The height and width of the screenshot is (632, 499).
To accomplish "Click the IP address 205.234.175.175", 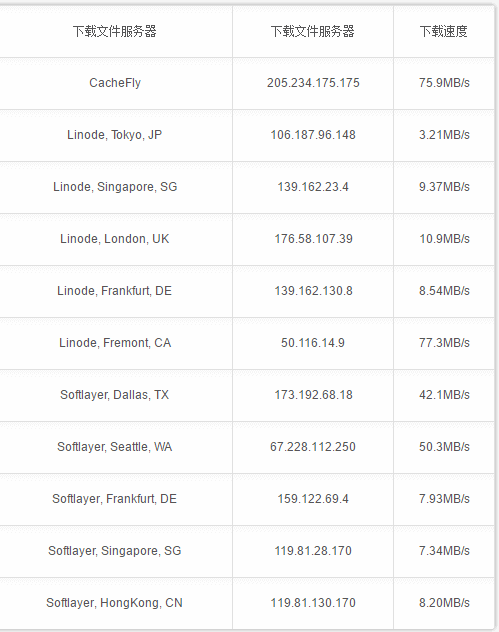I will point(313,83).
